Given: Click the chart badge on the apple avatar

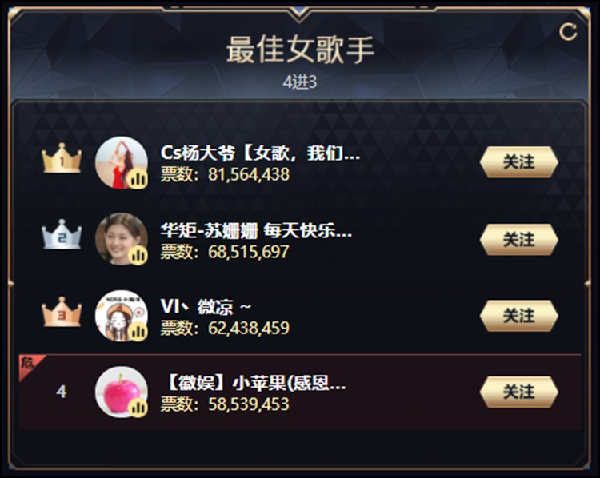Looking at the screenshot, I should click(x=137, y=408).
